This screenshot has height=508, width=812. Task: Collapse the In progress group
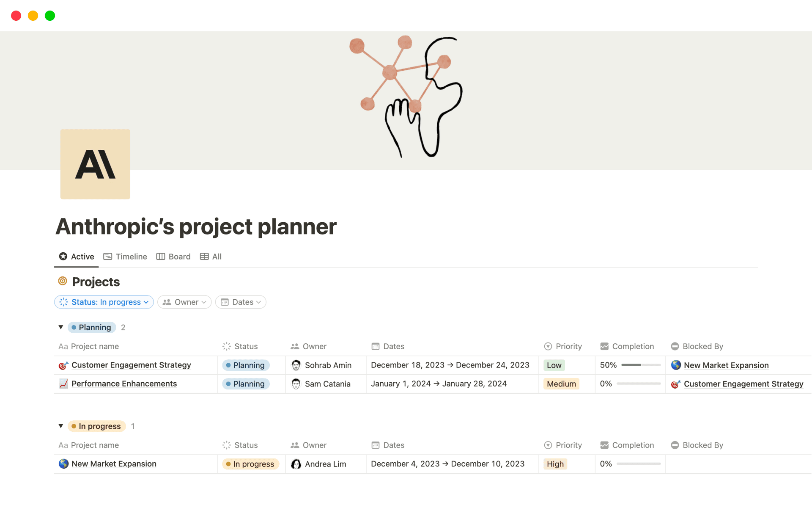(x=60, y=426)
